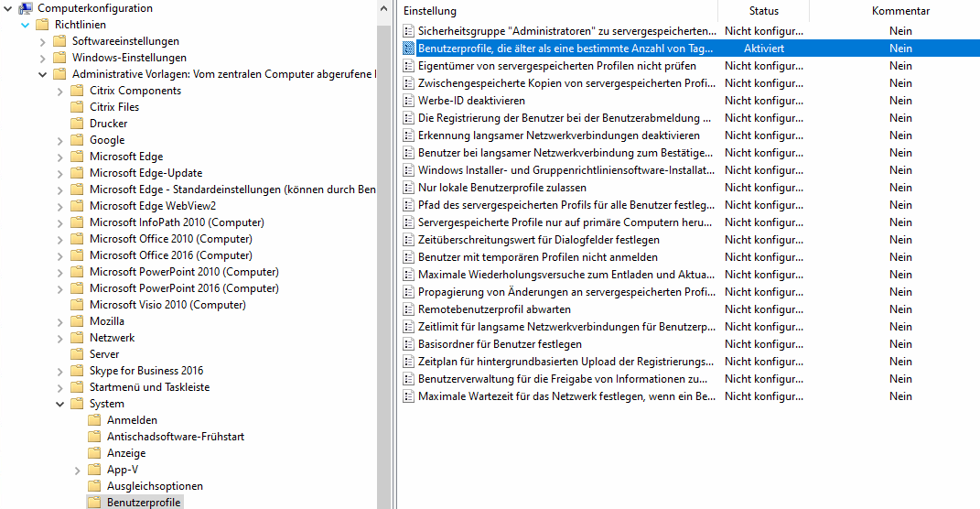The image size is (980, 509).
Task: Click the Citrix Files folder icon
Action: (x=77, y=107)
